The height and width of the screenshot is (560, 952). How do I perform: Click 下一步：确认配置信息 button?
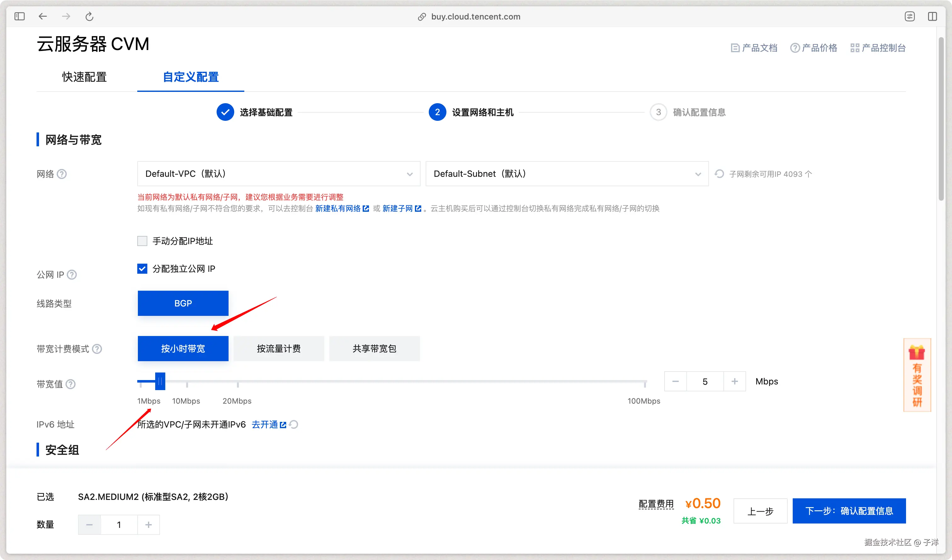click(849, 511)
